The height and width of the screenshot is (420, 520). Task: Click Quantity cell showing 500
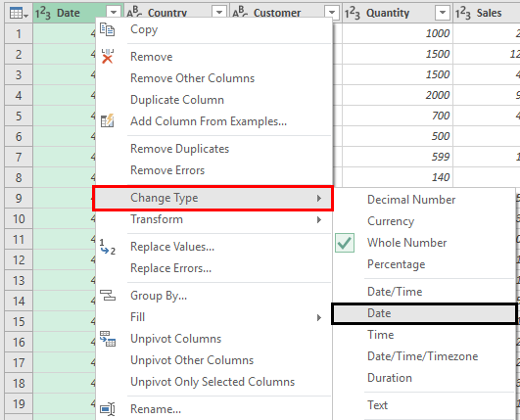click(x=398, y=136)
